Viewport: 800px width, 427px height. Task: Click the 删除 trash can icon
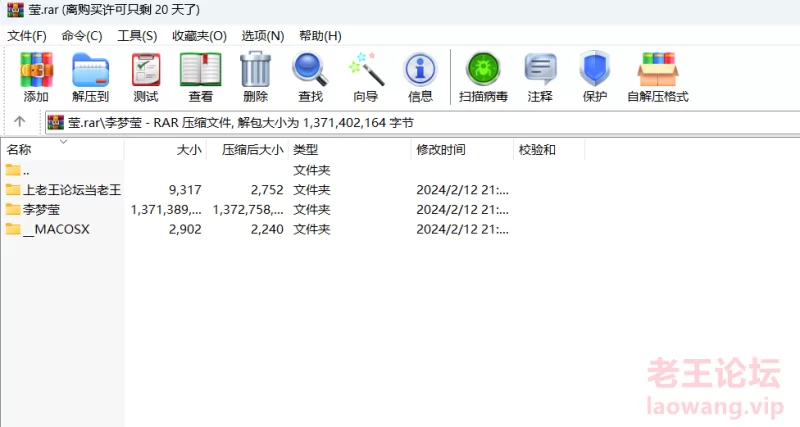point(256,69)
